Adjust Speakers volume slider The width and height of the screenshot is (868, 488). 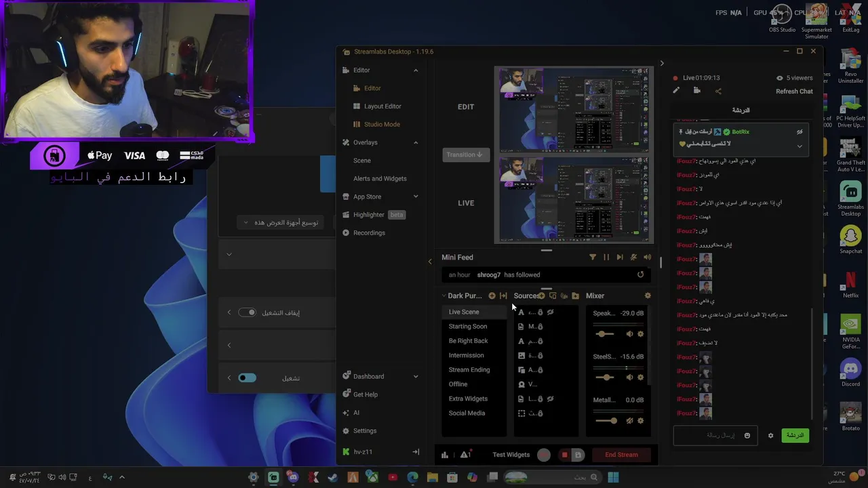(604, 334)
